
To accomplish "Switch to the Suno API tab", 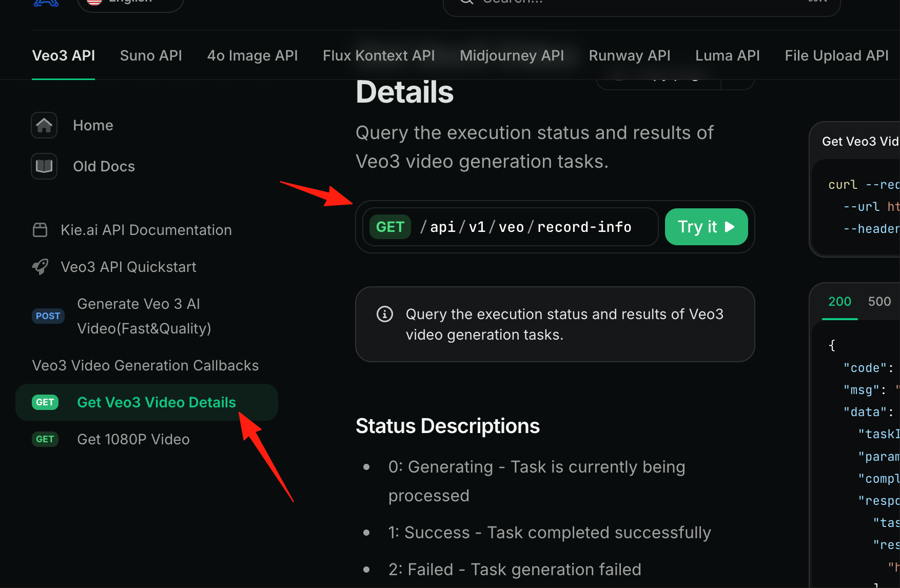I will tap(151, 55).
